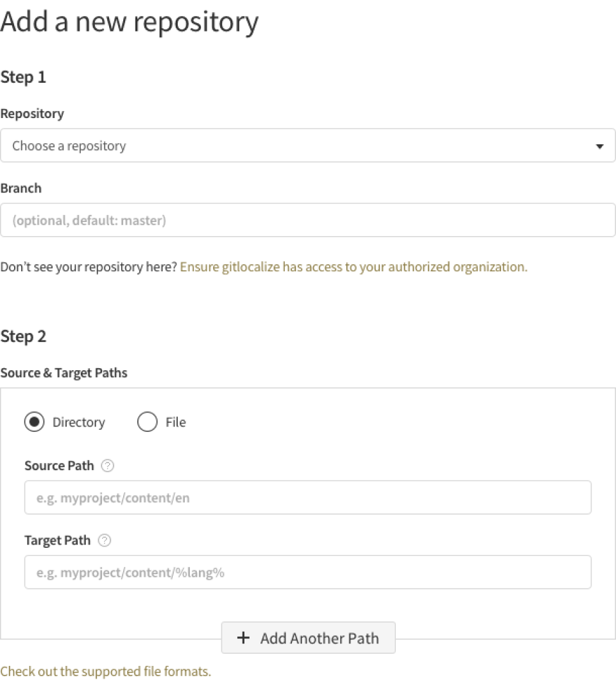The height and width of the screenshot is (680, 616).
Task: Click the plus icon on Add Another Path
Action: click(243, 638)
